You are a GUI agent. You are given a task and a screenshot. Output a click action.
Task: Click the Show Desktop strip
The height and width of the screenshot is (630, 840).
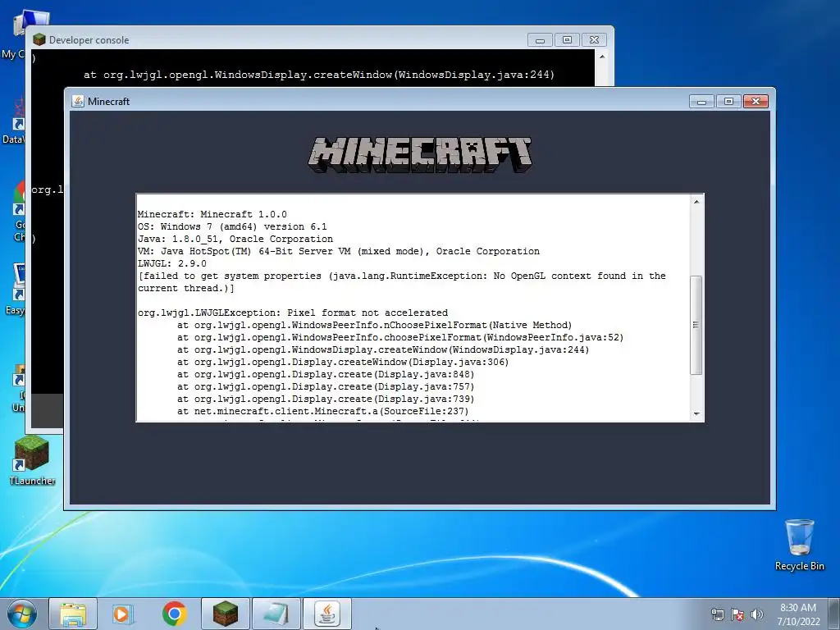point(834,614)
